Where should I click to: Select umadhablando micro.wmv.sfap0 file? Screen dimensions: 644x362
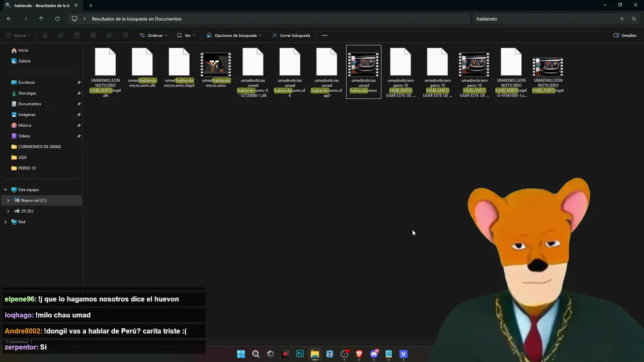(x=179, y=68)
